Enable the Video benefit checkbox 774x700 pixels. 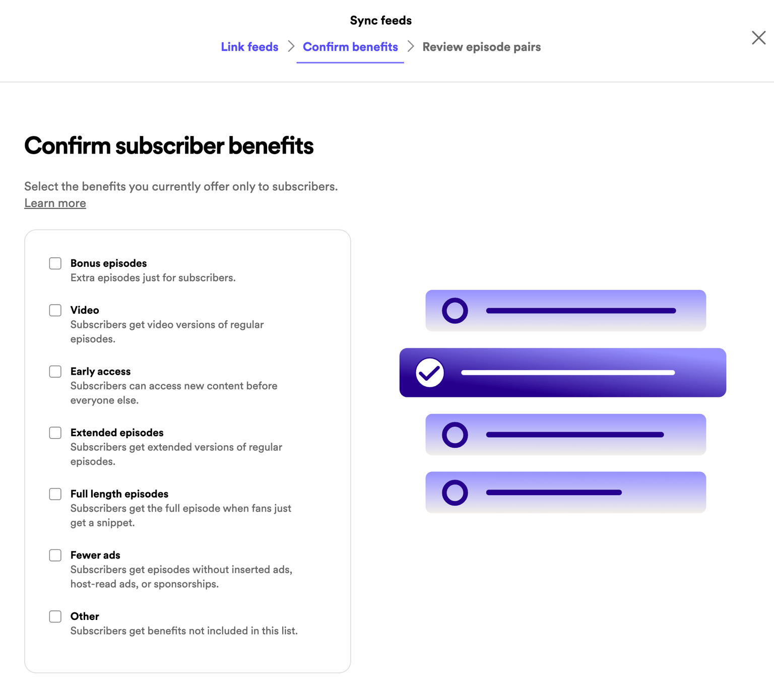tap(55, 310)
